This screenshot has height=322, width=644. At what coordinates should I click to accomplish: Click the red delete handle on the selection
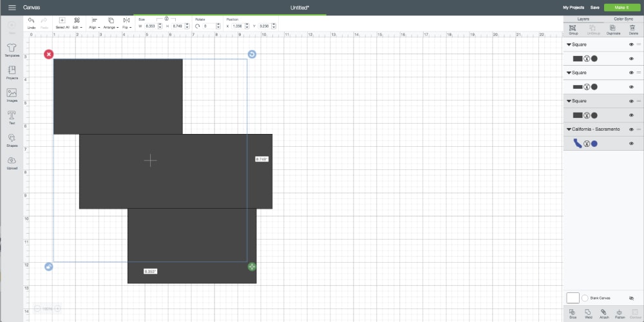[x=49, y=54]
